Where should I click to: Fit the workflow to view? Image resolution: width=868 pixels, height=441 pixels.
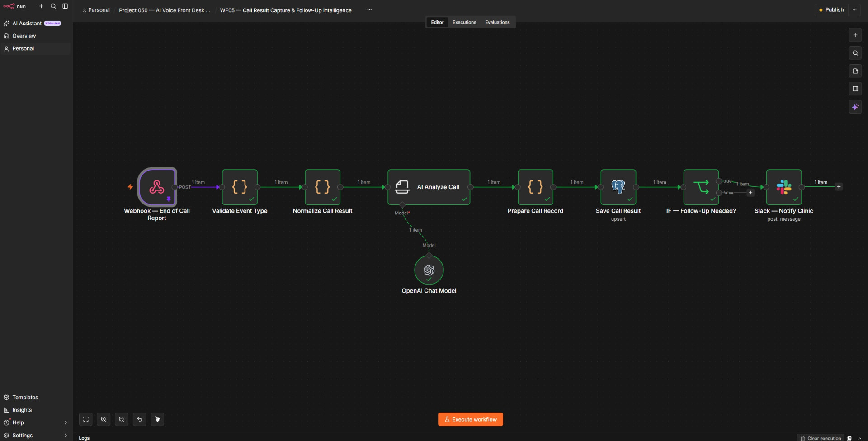point(86,419)
